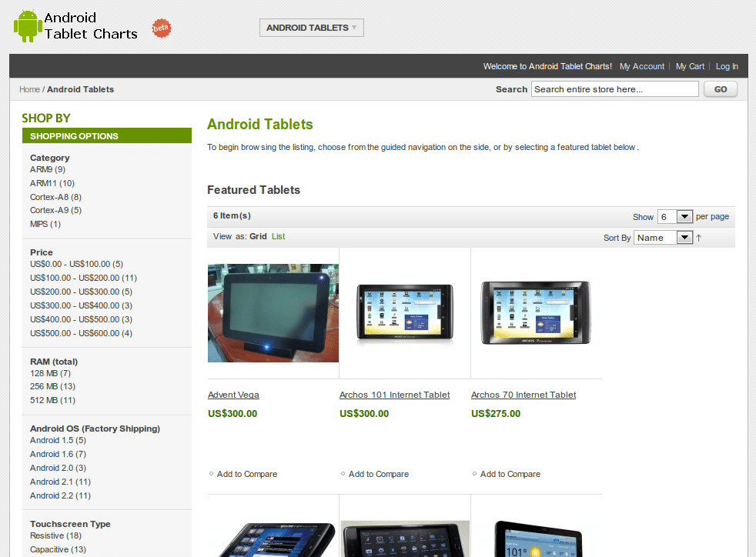The image size is (756, 557).
Task: Click the Advent Vega title link
Action: point(233,395)
